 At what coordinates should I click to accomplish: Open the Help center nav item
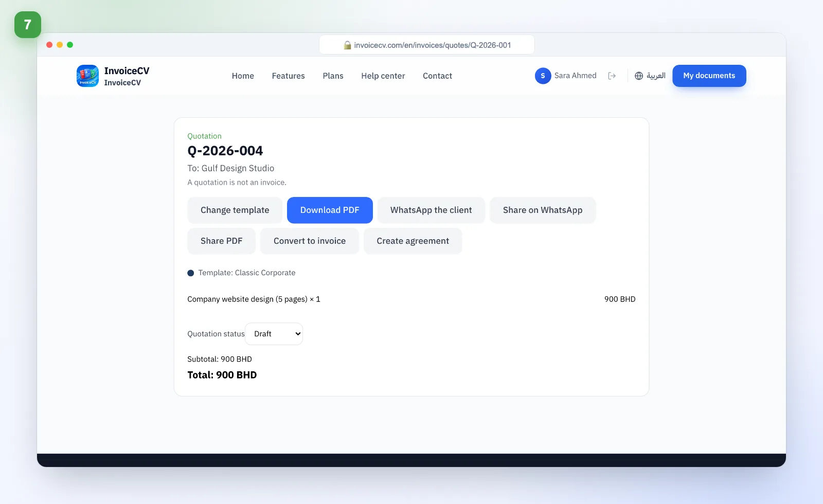[x=383, y=76]
